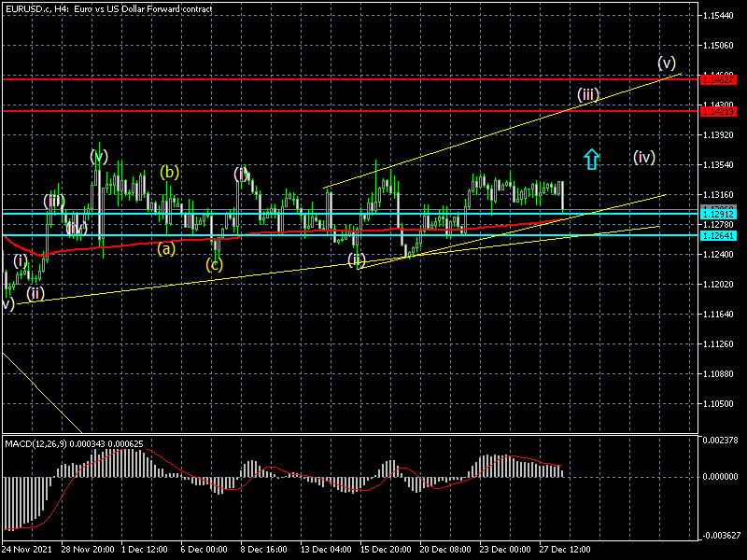The height and width of the screenshot is (560, 747).
Task: Click the cyan 1.12641 price tag
Action: [718, 236]
